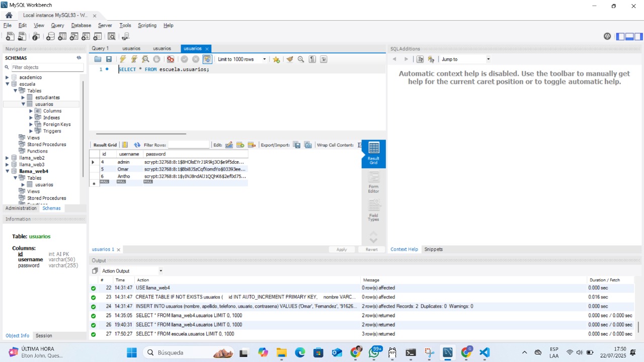644x362 pixels.
Task: Toggle the right sidebar panel visibility
Action: coord(638,36)
